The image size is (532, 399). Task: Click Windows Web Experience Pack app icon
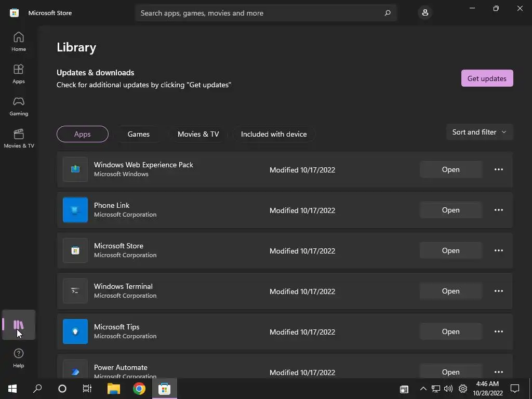[x=75, y=169]
